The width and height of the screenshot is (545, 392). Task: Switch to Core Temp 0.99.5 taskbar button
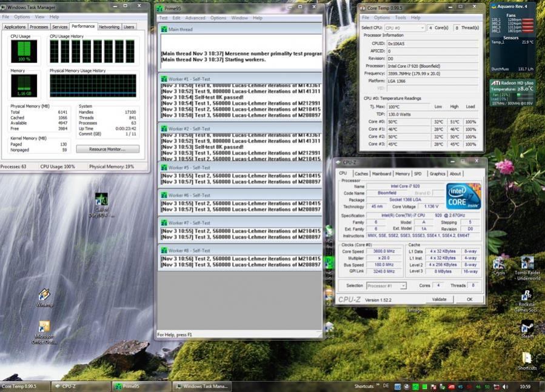[24, 386]
